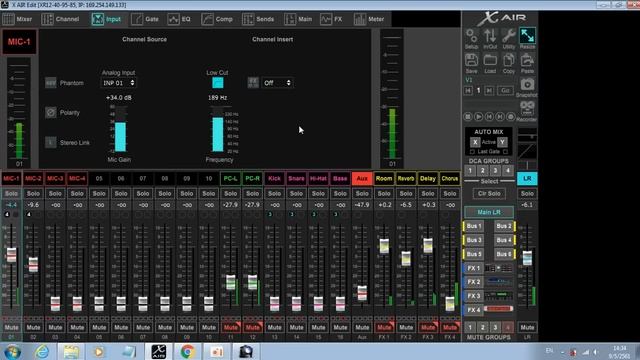Open the Recorder tape icon
640x360 pixels.
[527, 109]
